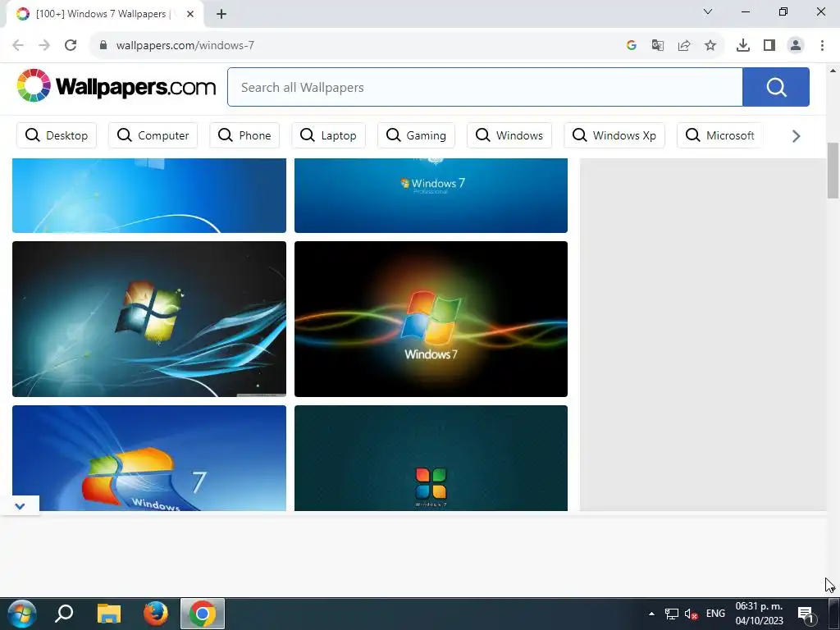Open File Explorer from taskbar
This screenshot has width=840, height=630.
109,614
